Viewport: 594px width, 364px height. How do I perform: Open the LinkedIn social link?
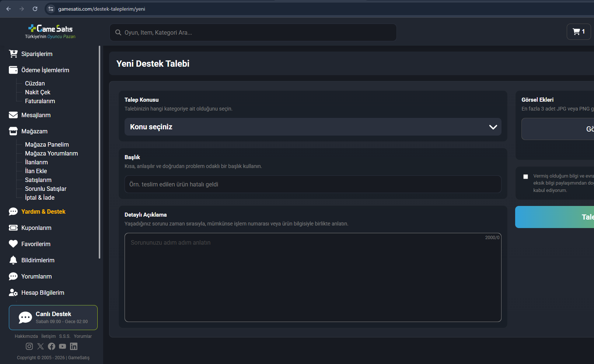(x=74, y=346)
